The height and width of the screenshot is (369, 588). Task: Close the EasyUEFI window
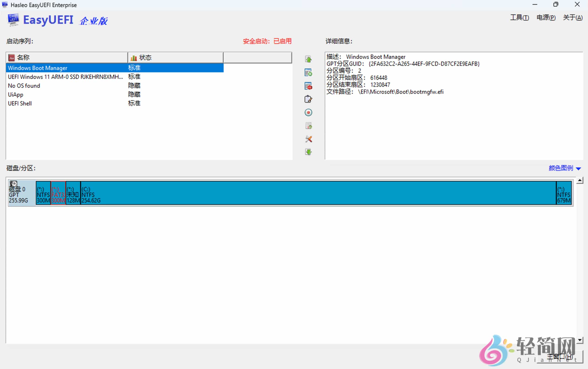coord(577,4)
